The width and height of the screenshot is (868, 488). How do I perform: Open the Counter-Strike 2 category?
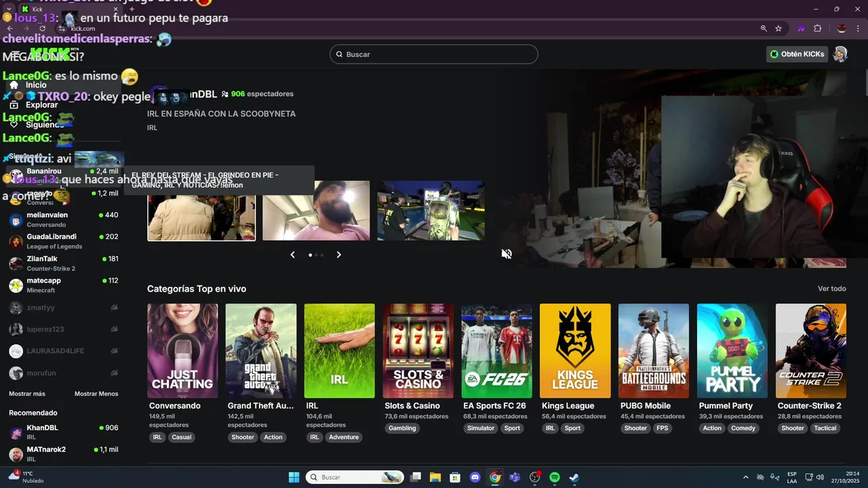(811, 350)
